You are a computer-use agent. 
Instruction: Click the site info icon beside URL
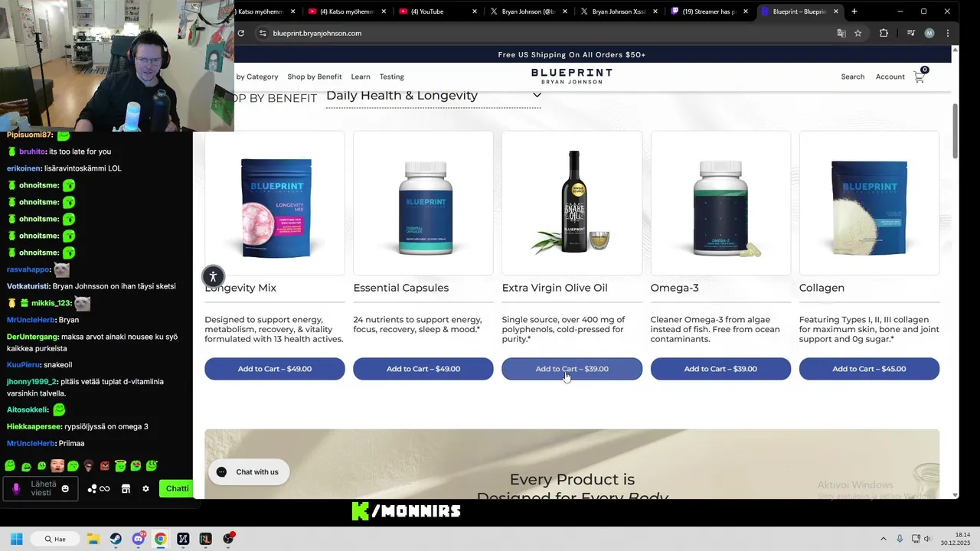point(263,33)
